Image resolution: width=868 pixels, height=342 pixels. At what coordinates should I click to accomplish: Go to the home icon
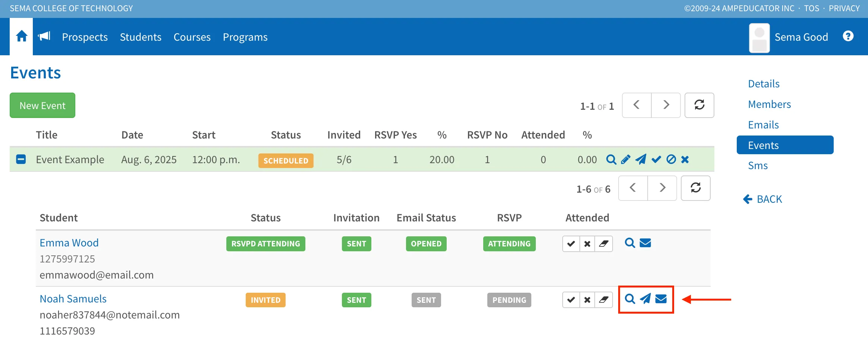pyautogui.click(x=22, y=36)
